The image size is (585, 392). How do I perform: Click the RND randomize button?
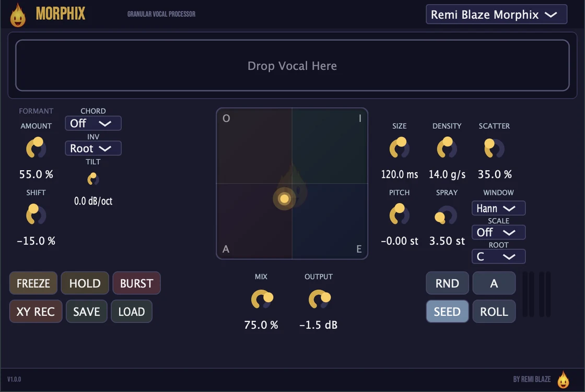tap(447, 283)
